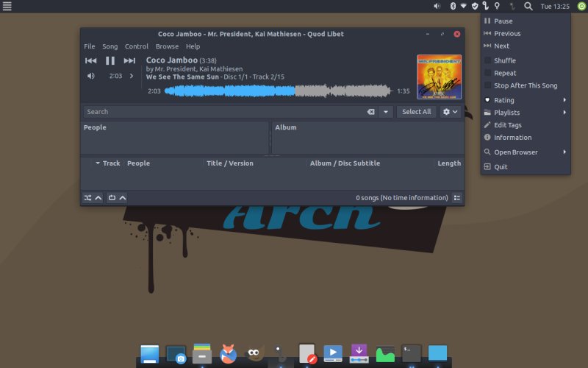Open the Song menu
The width and height of the screenshot is (588, 368).
[110, 46]
